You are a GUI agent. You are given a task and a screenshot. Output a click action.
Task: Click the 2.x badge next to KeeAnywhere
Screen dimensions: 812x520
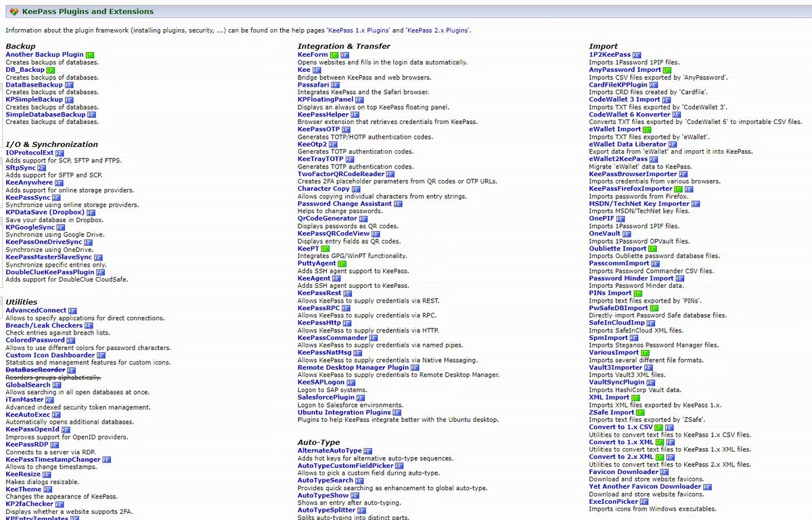click(x=59, y=183)
